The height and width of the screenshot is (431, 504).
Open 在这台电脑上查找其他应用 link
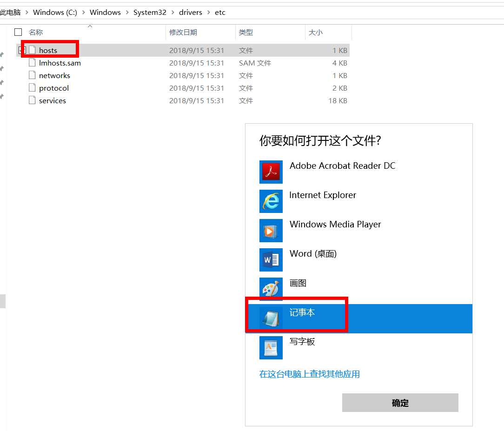pos(309,374)
